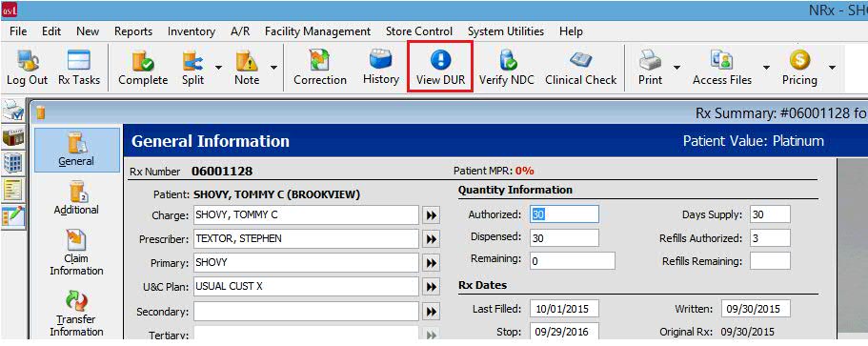Run Clinical Check from the toolbar
The width and height of the screenshot is (868, 346).
coord(580,68)
